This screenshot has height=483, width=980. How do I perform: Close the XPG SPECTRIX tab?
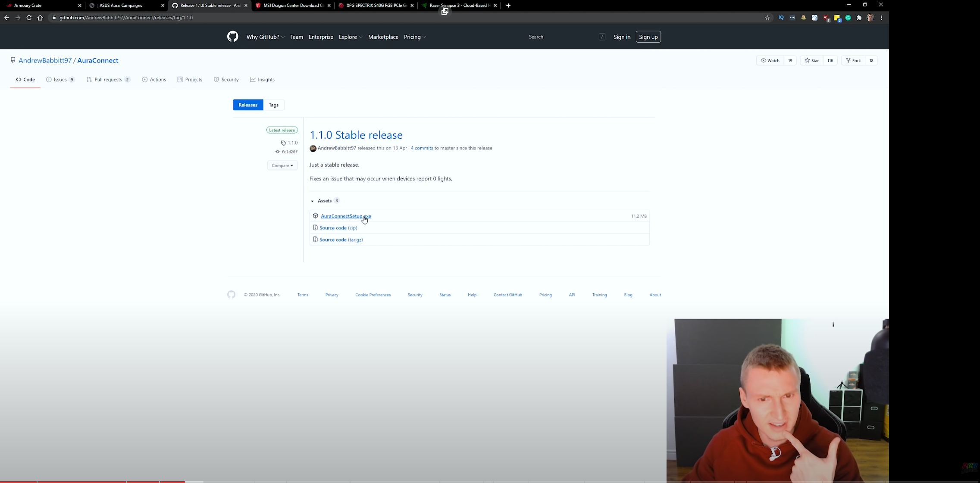(x=412, y=6)
